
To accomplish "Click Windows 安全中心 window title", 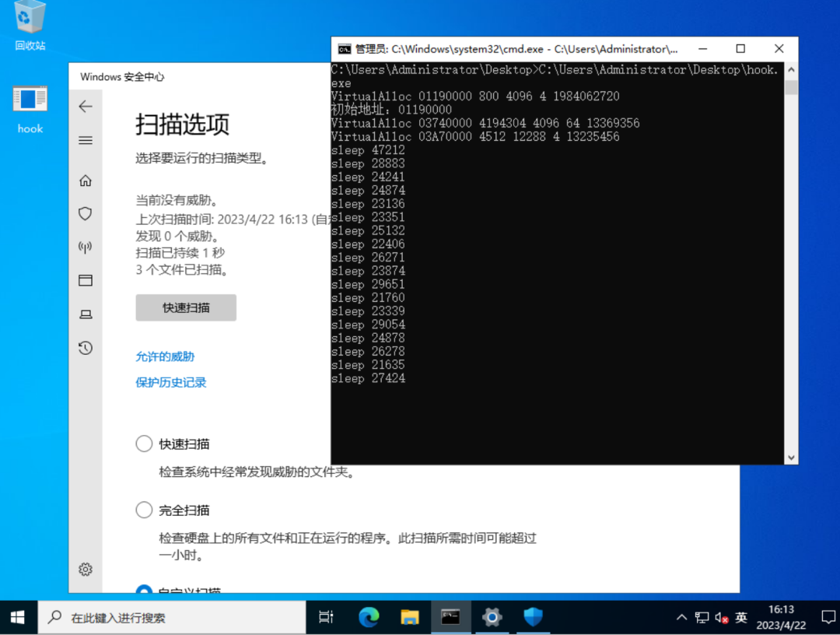I will [122, 76].
